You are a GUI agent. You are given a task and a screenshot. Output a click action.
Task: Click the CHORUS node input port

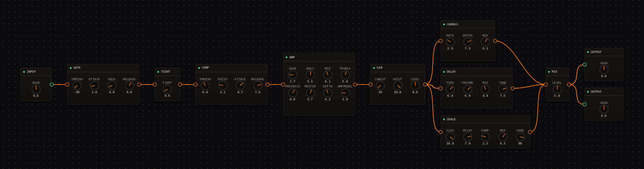click(x=441, y=41)
